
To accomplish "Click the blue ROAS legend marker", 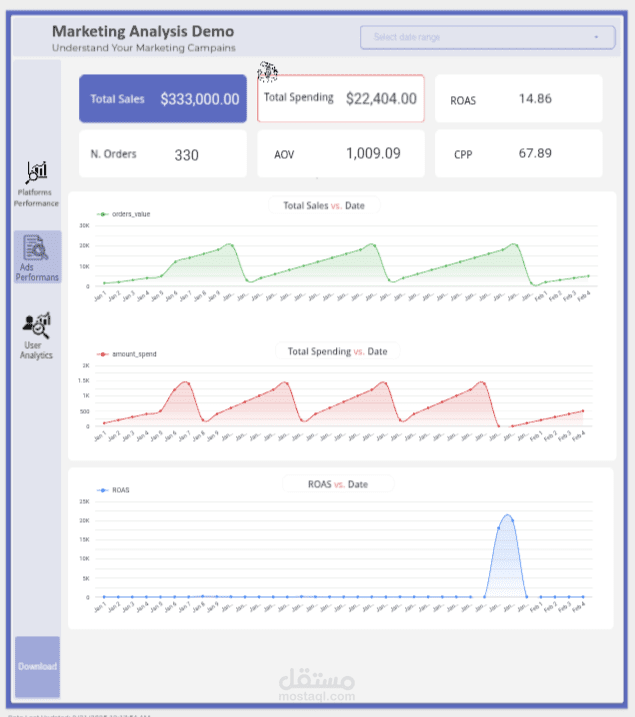I will 102,490.
